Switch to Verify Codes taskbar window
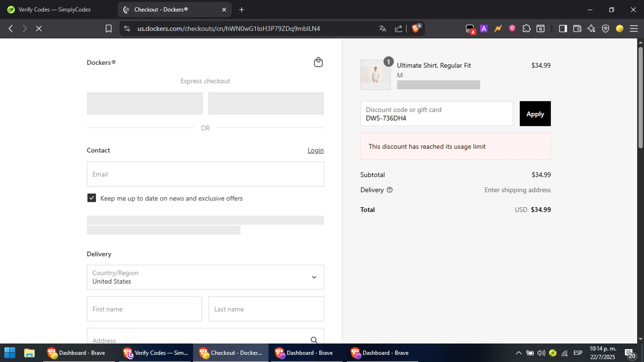This screenshot has height=362, width=644. point(155,353)
